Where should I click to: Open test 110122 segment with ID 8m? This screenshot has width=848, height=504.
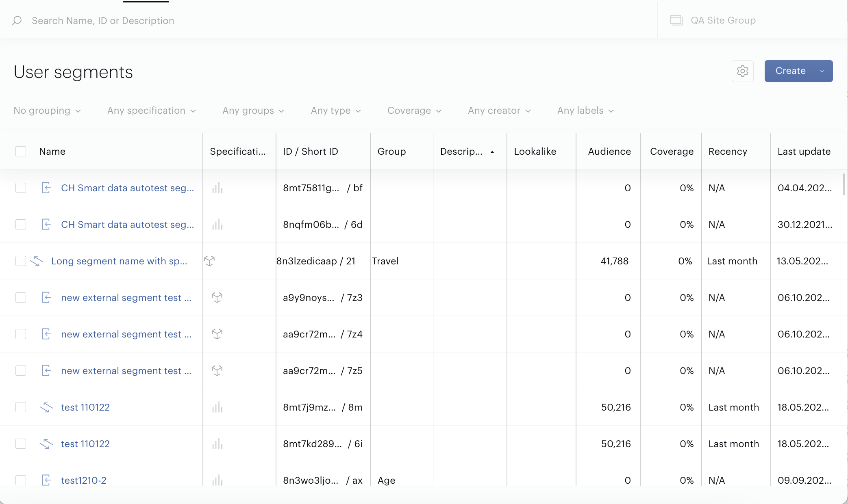[85, 407]
